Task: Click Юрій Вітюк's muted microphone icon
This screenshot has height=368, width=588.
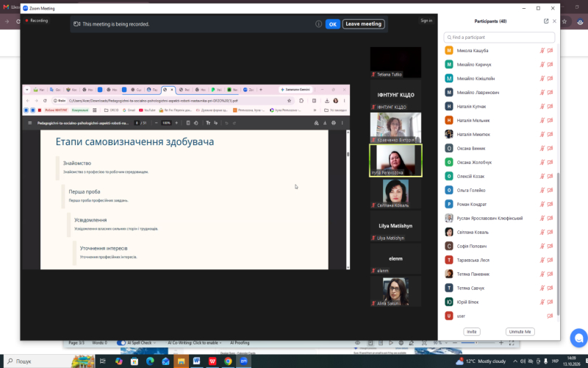Action: point(542,302)
